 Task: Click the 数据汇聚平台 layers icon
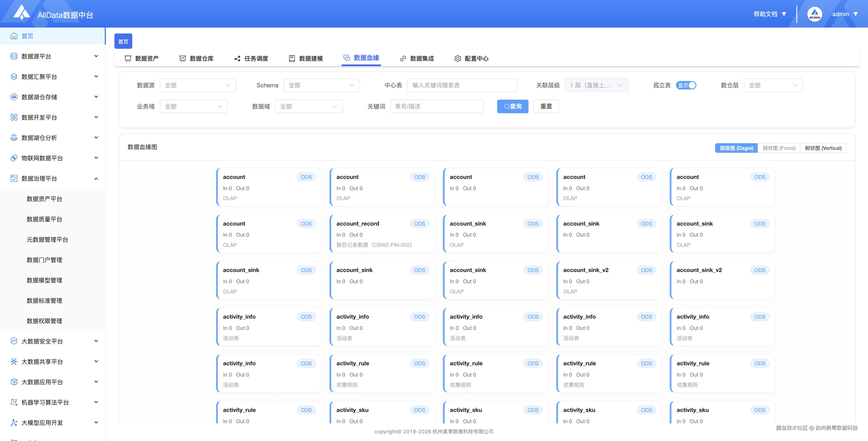click(x=14, y=77)
